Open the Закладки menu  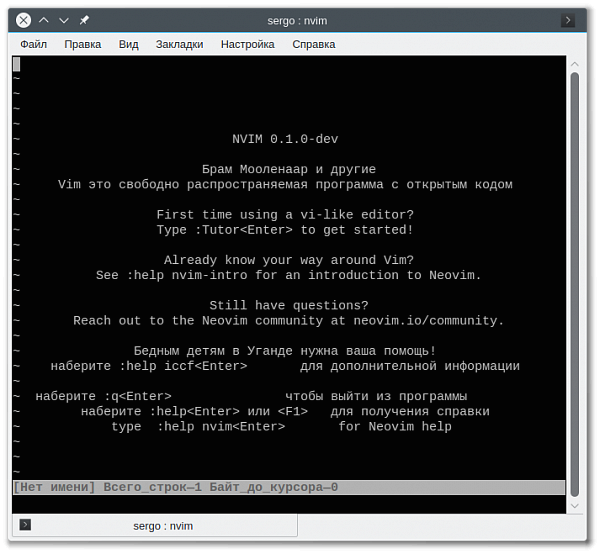click(179, 44)
